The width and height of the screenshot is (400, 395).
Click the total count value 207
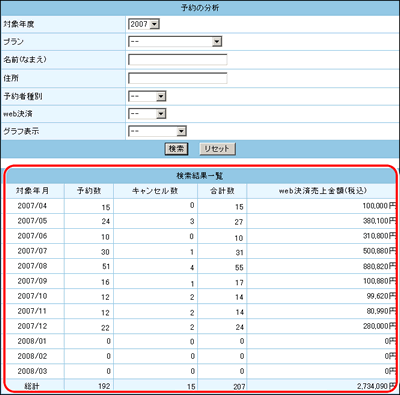(239, 387)
